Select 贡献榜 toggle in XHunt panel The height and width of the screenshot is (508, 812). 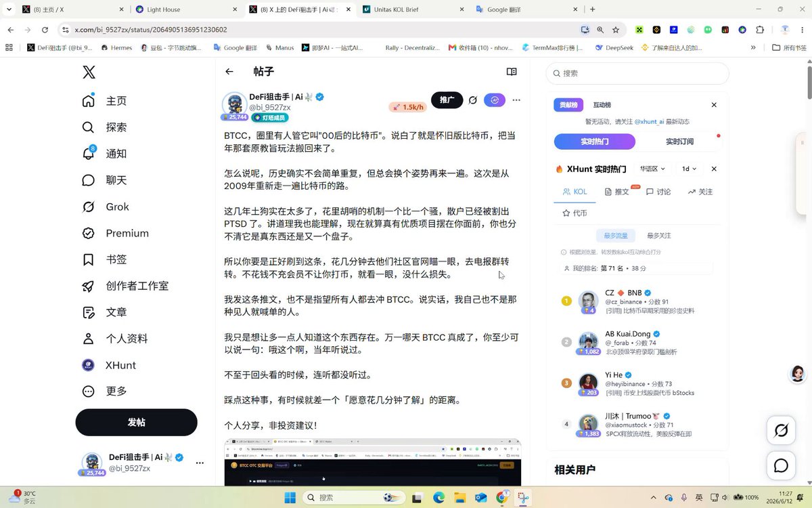[567, 105]
